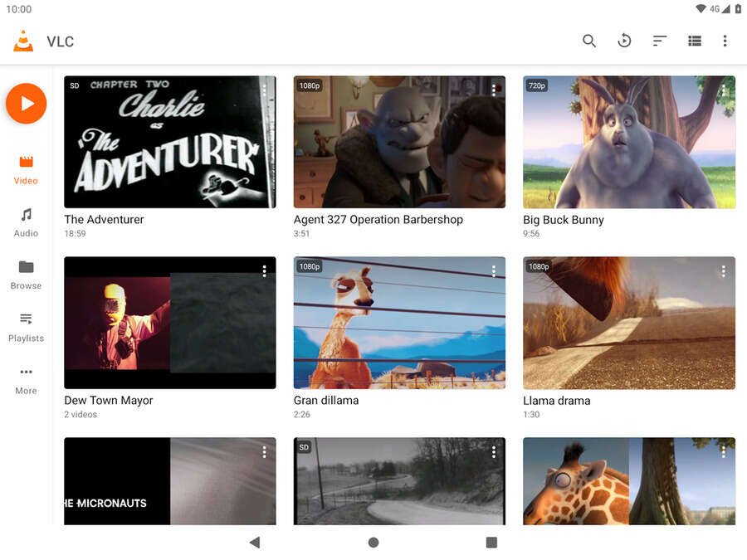
Task: Play the Agent 327 Operation Barbershop video
Action: [x=399, y=142]
